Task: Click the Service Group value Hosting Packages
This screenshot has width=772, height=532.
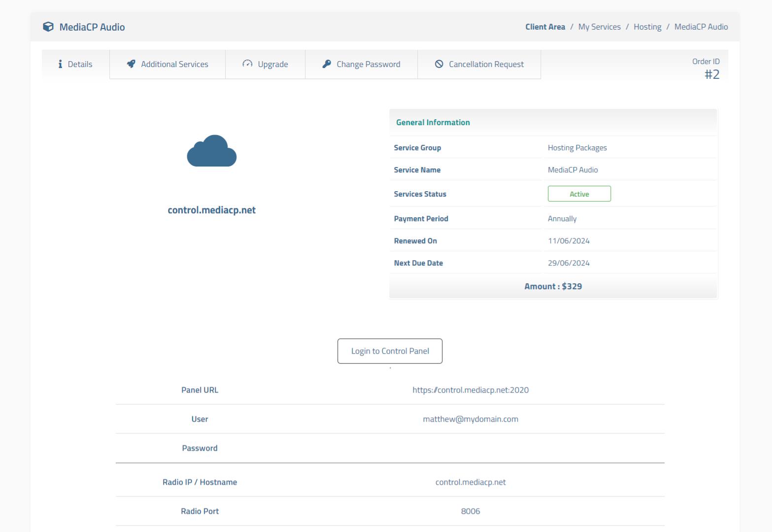Action: coord(577,148)
